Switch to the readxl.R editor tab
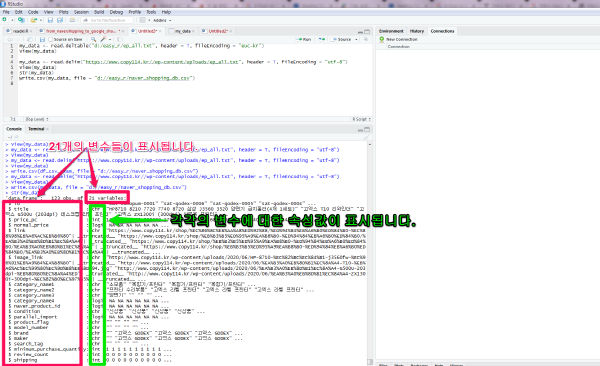 tap(20, 31)
